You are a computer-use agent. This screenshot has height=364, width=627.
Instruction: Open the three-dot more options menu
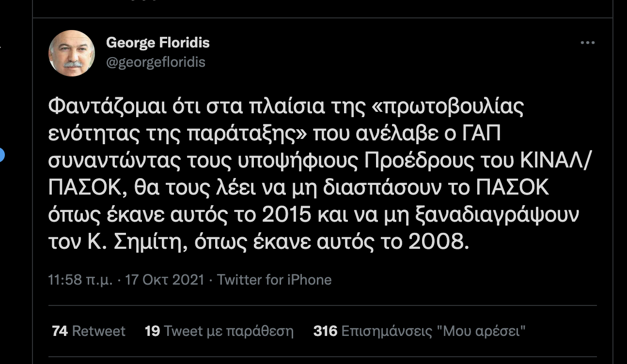(587, 43)
